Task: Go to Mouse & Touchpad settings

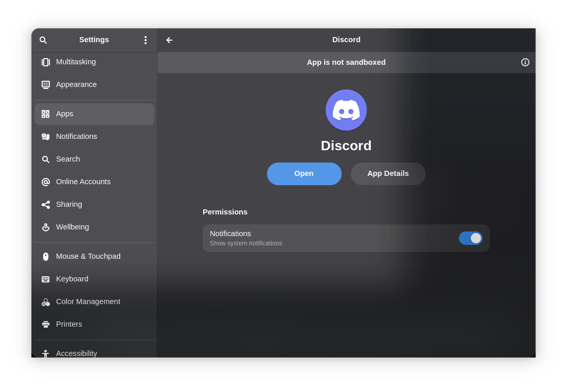Action: 94,256
